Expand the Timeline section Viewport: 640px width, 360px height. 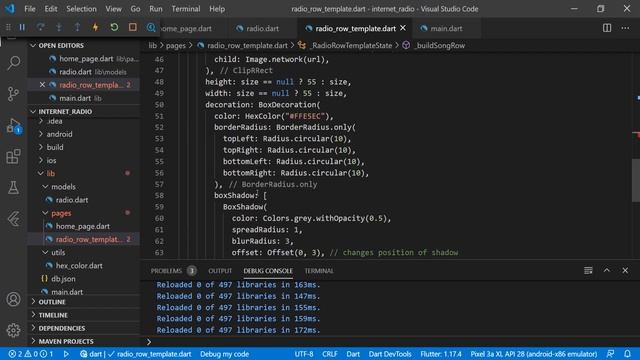[53, 315]
